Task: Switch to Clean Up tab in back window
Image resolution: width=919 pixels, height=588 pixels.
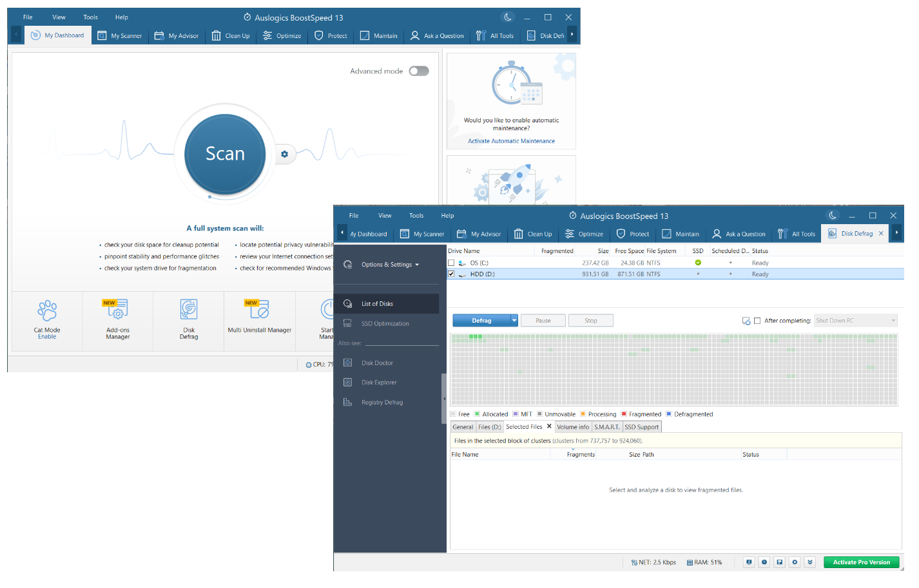Action: point(231,35)
